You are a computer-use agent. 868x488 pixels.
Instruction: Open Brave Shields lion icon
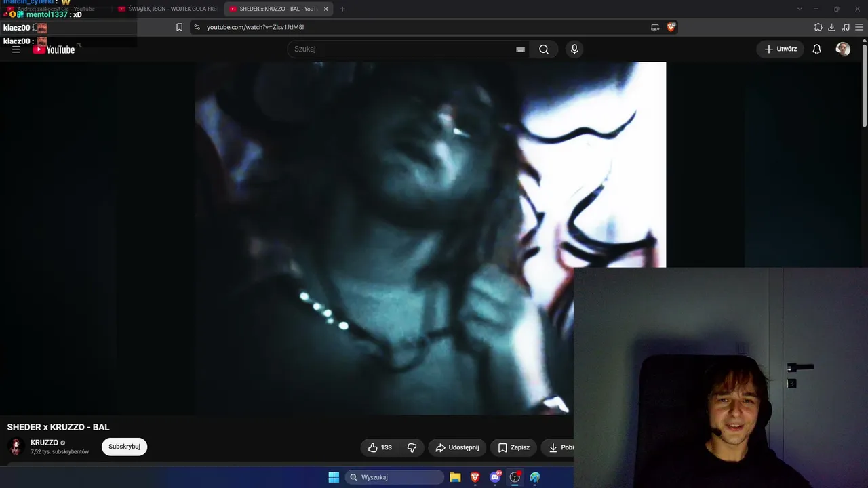point(671,27)
